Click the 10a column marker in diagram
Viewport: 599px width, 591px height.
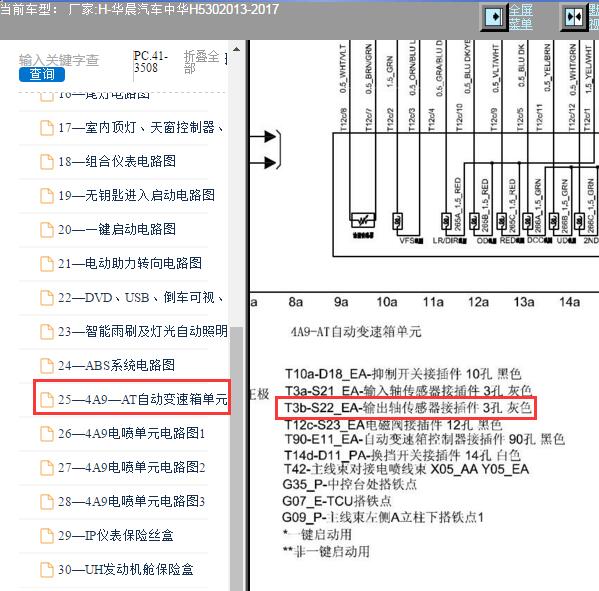pyautogui.click(x=387, y=302)
